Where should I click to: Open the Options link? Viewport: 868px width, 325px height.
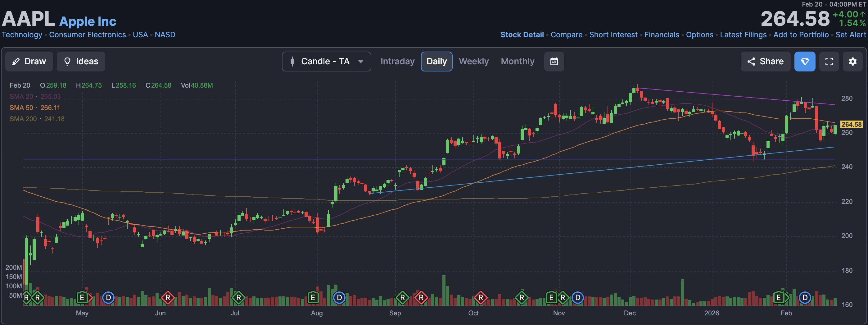(699, 35)
